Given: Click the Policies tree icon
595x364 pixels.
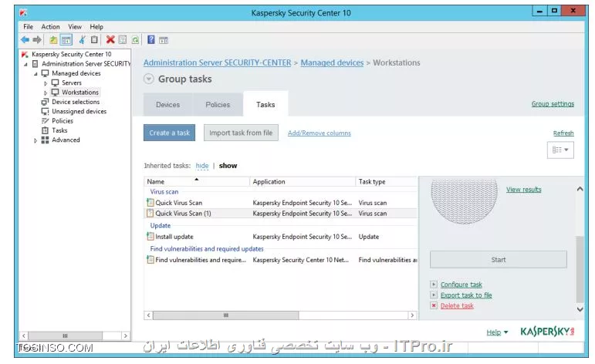Looking at the screenshot, I should [45, 120].
